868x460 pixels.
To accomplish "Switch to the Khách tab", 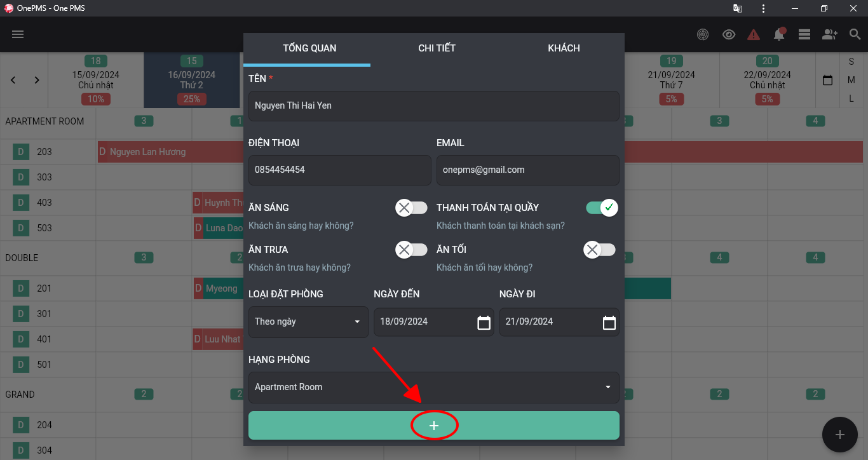I will point(564,48).
